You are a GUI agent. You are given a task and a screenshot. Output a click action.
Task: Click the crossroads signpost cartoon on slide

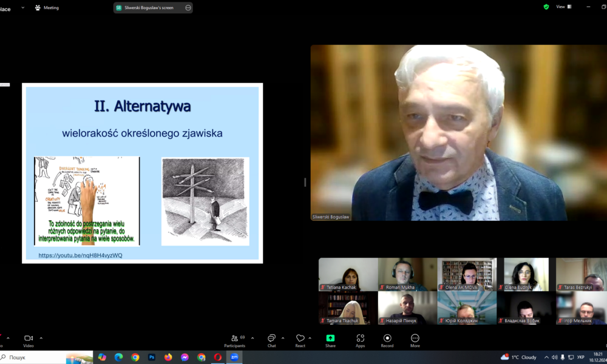click(205, 201)
